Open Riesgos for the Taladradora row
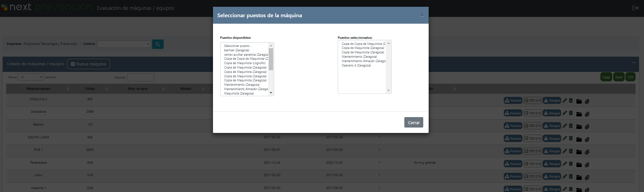Viewport: 644px width, 192px height. point(552,164)
